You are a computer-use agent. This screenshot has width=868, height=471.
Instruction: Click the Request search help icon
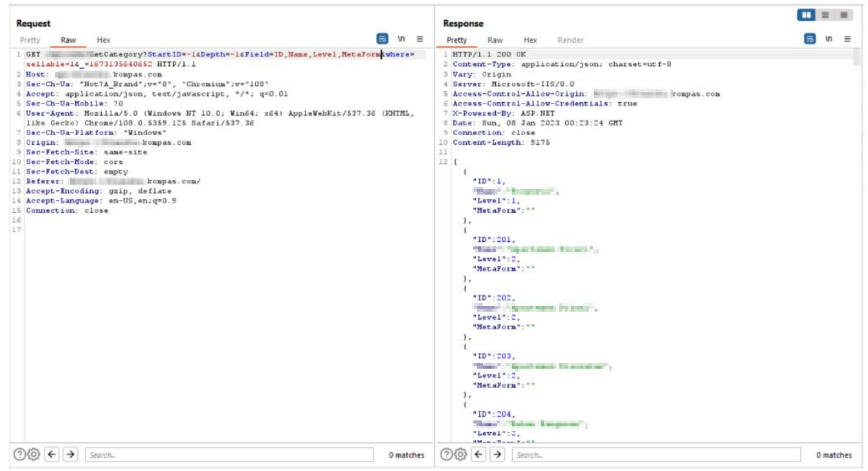tap(19, 455)
